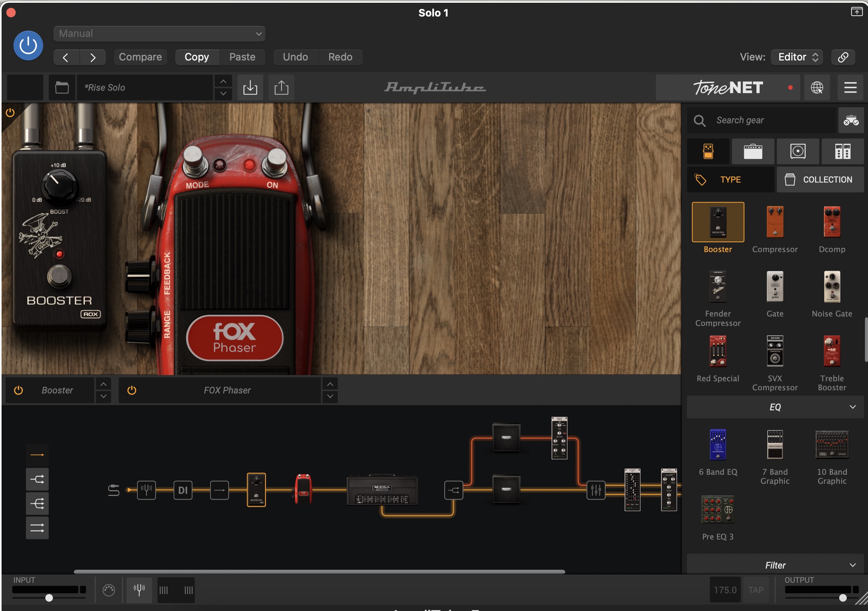The image size is (868, 611).
Task: Share preset with the export icon
Action: pos(281,87)
